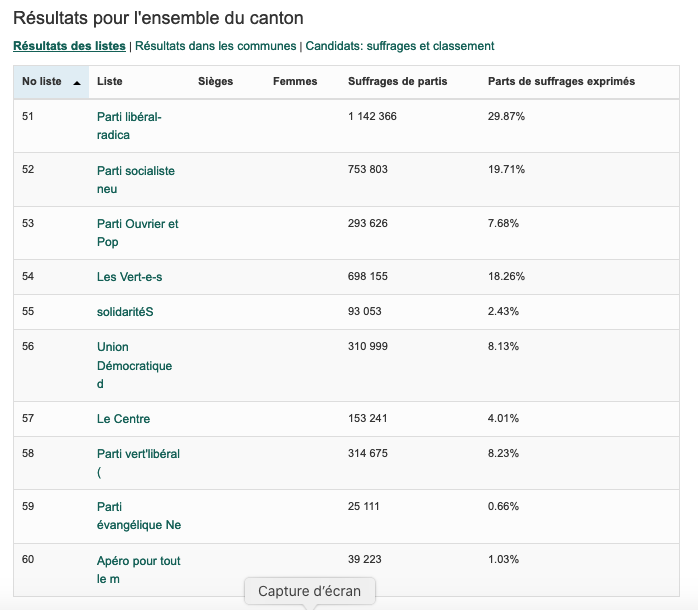Open Candidats: suffrages et classement tab
This screenshot has width=698, height=610.
[400, 46]
